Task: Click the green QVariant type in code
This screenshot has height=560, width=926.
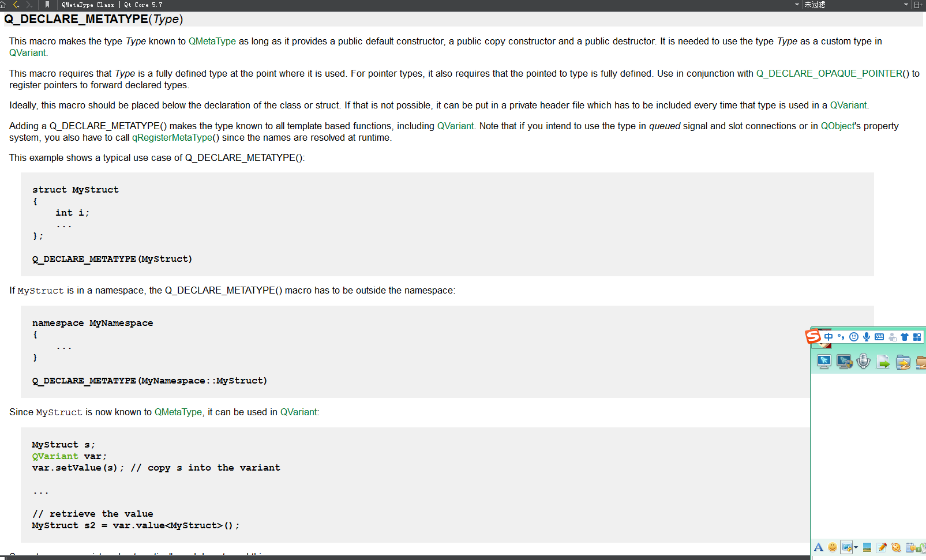Action: [55, 456]
